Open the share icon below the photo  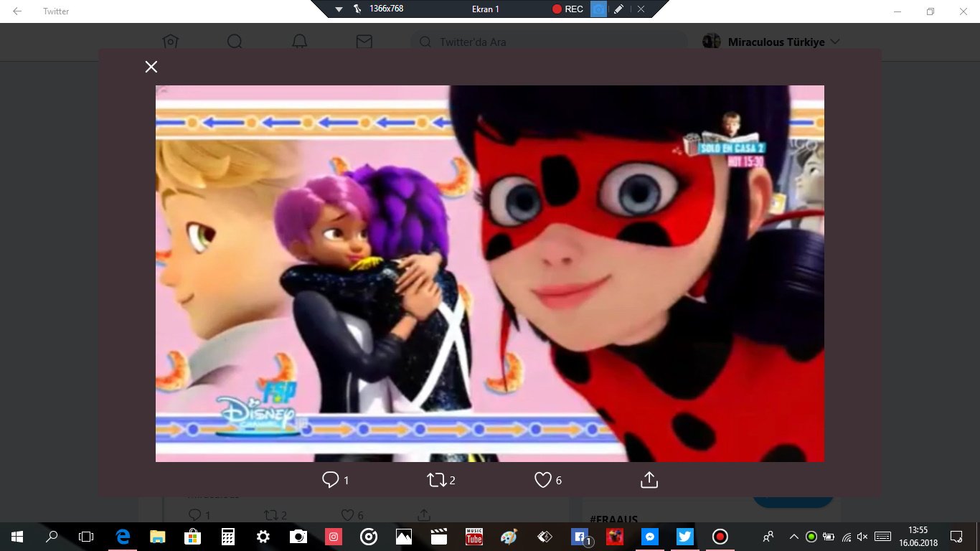pos(649,480)
